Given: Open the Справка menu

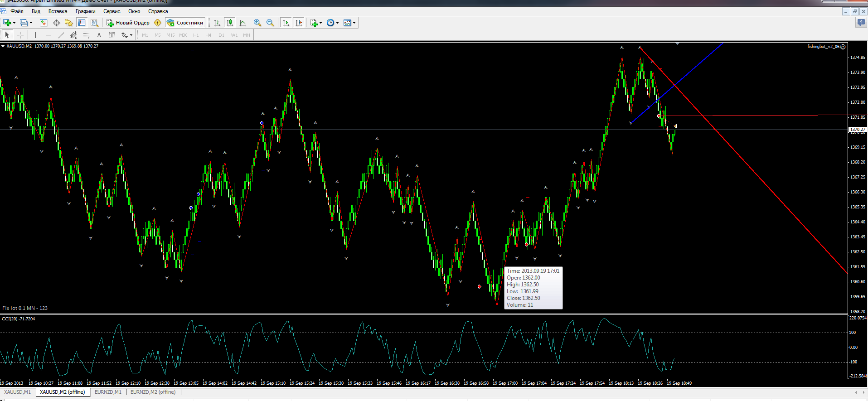Looking at the screenshot, I should click(158, 11).
